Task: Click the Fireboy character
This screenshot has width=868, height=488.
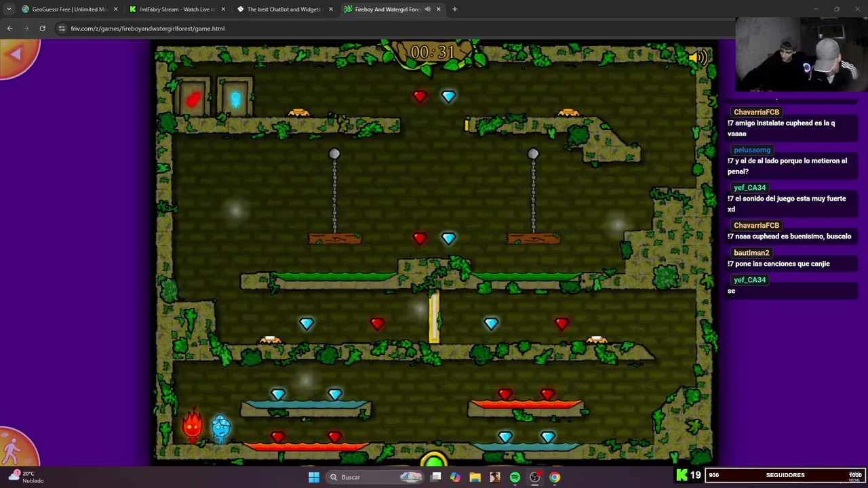Action: coord(193,426)
